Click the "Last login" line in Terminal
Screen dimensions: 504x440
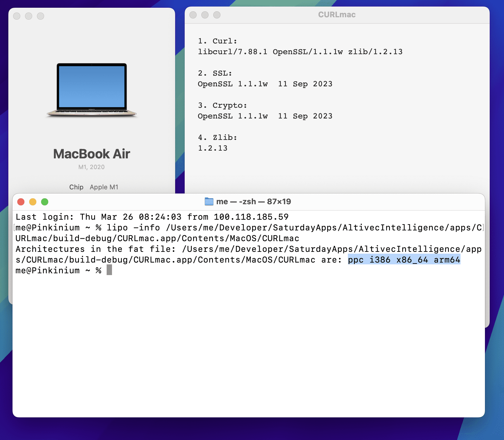tap(152, 217)
